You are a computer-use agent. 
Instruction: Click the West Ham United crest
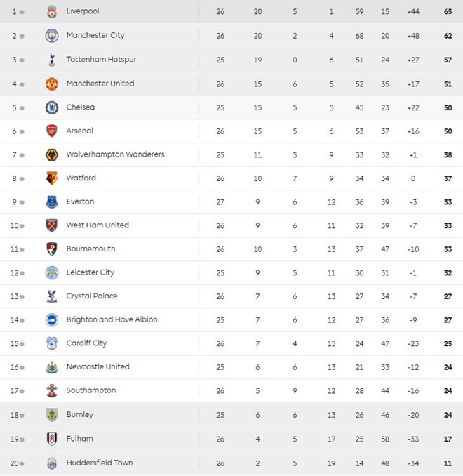[x=52, y=225]
